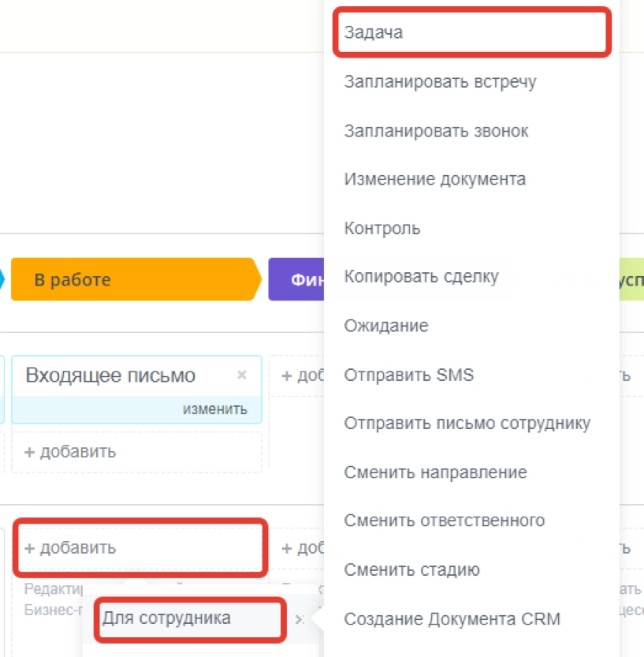Image resolution: width=644 pixels, height=657 pixels.
Task: Choose "Отправить SMS" from the menu
Action: click(408, 375)
